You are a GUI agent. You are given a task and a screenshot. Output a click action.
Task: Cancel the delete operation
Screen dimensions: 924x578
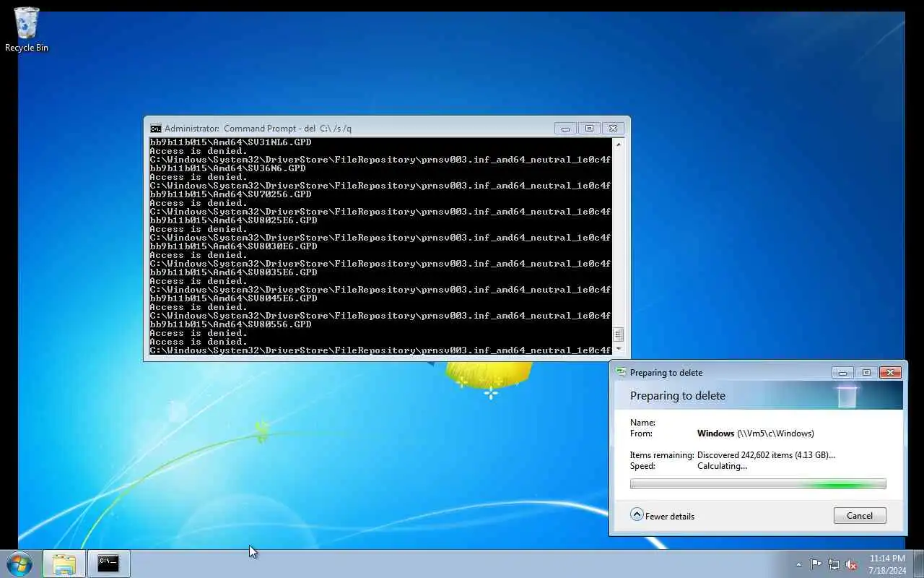[859, 516]
